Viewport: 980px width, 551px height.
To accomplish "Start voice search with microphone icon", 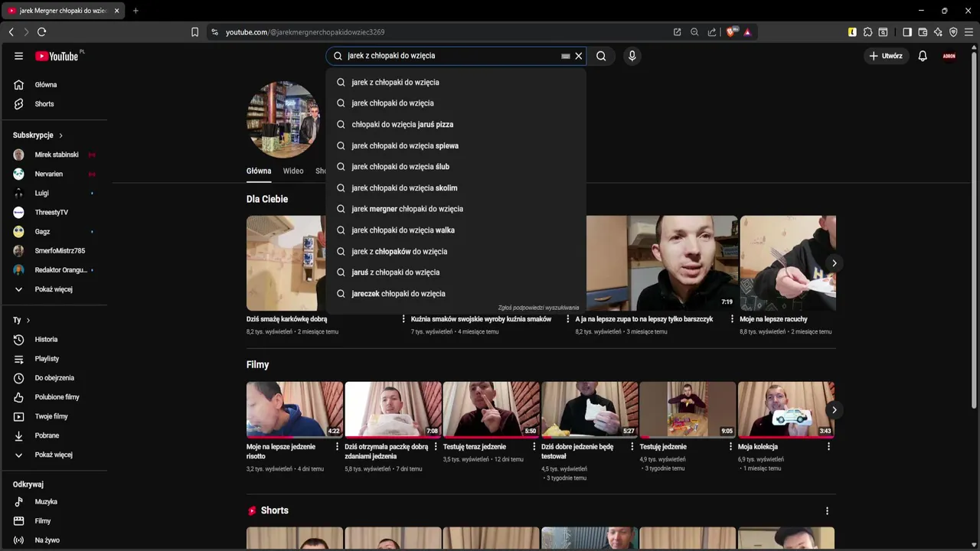I will click(632, 56).
